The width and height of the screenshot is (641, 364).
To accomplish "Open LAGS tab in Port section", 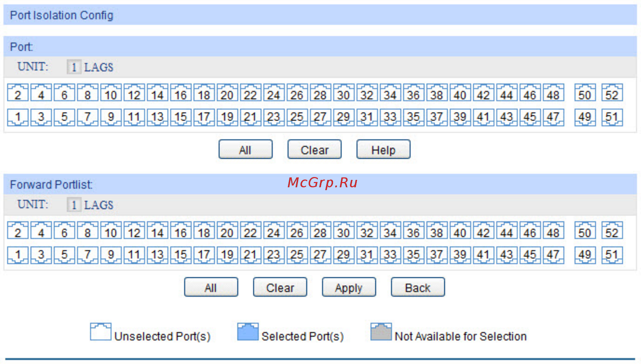I will click(x=99, y=67).
